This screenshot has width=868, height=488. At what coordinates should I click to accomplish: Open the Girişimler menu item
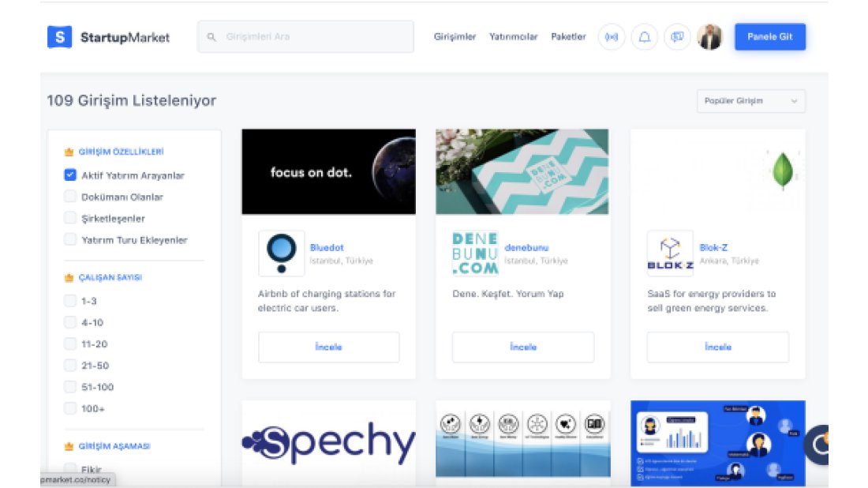[455, 37]
